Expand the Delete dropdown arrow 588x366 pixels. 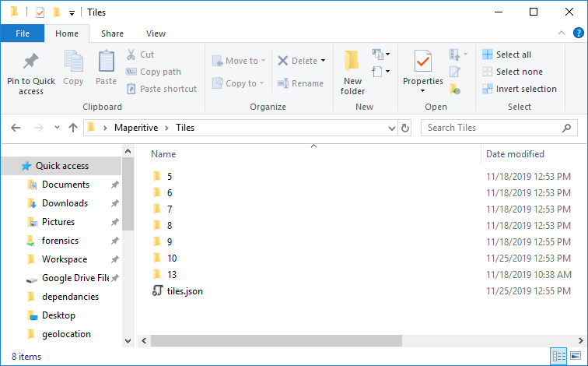[323, 61]
